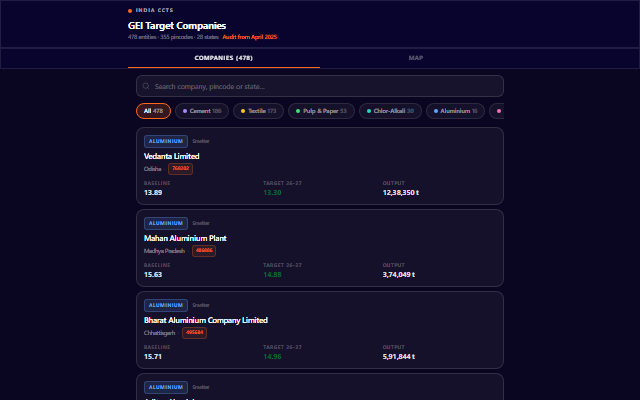Click Smelter label on Bharat Aluminium card

tap(201, 305)
